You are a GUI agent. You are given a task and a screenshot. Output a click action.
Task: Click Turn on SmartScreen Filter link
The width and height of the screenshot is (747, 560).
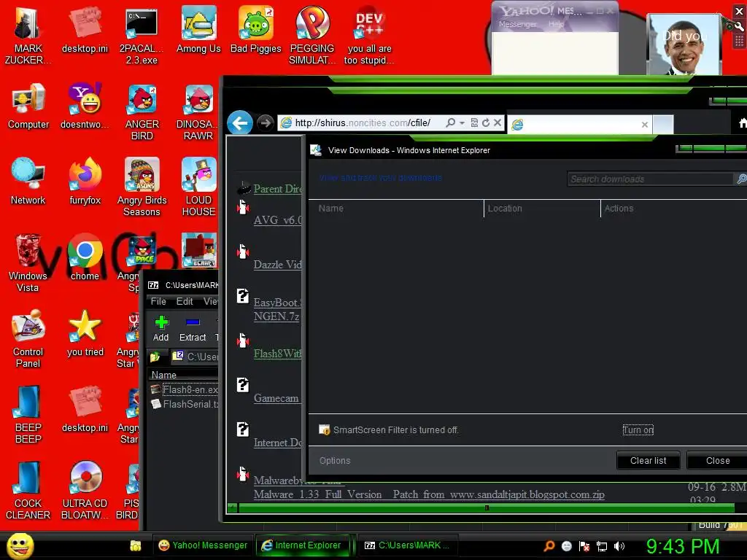pos(638,430)
